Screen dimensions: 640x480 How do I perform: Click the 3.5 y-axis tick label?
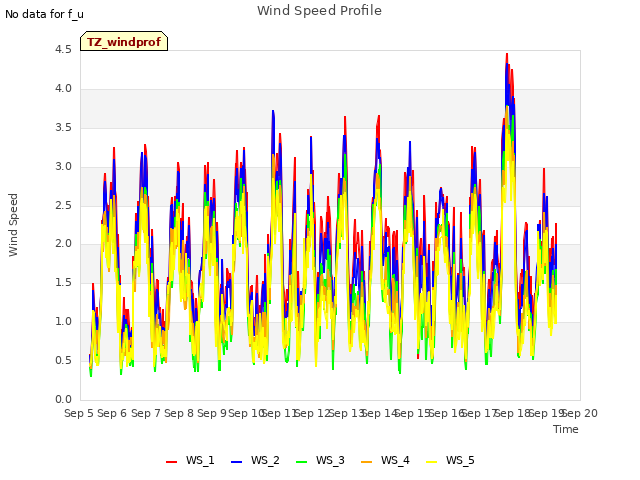pos(63,127)
